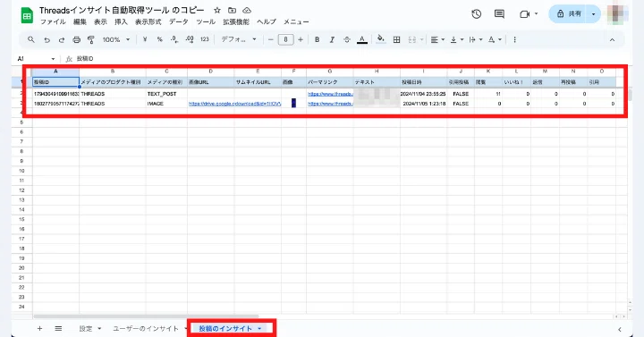Open the share options arrow
This screenshot has width=644, height=337.
click(x=594, y=14)
